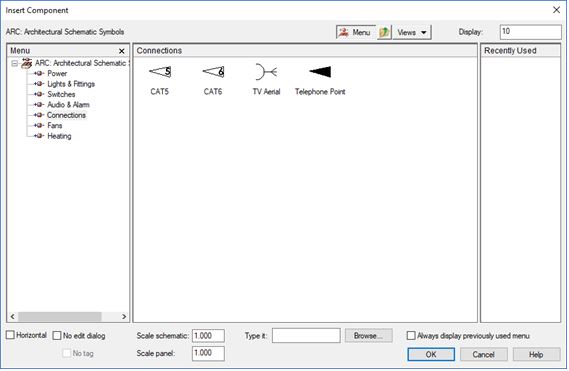The width and height of the screenshot is (569, 371).
Task: Close the Insert Component dialog
Action: 556,10
